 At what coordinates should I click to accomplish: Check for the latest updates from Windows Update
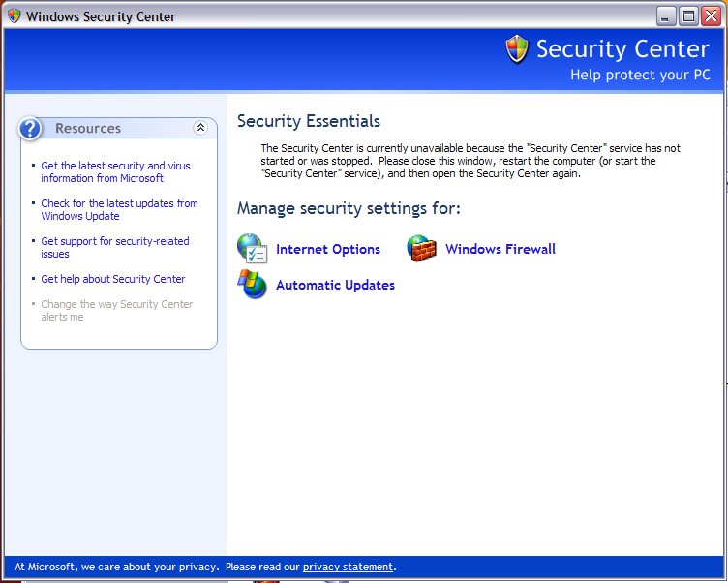[119, 209]
